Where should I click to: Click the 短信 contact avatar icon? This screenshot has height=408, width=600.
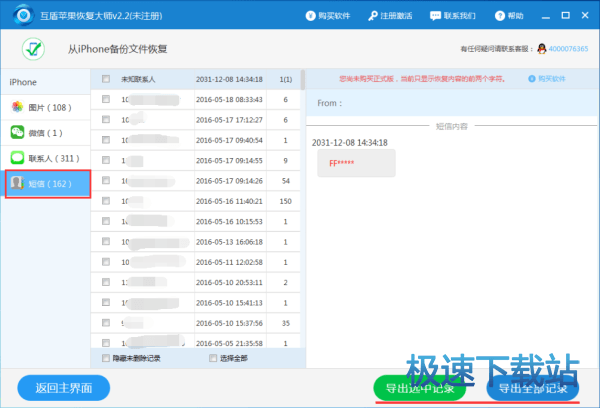tap(17, 183)
